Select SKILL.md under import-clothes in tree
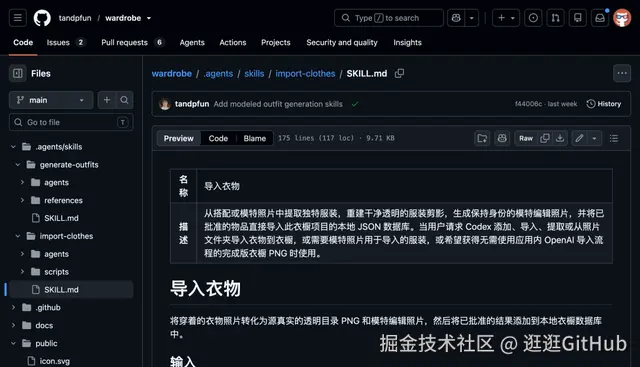This screenshot has width=640, height=367. (71, 289)
